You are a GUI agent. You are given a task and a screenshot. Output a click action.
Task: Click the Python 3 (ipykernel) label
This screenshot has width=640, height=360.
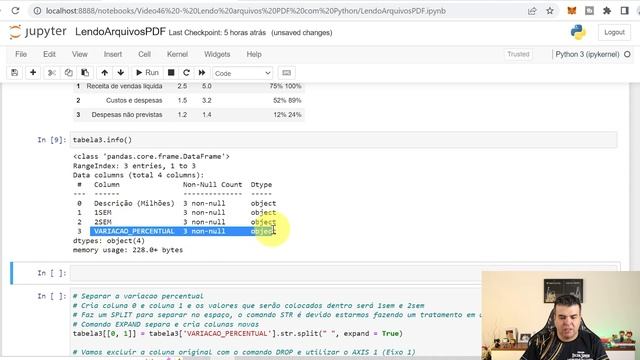coord(587,54)
